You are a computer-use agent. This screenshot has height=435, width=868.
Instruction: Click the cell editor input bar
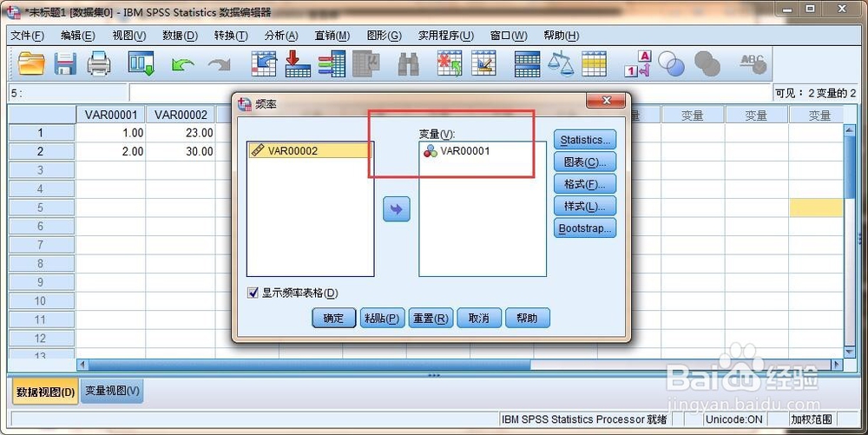pos(450,93)
